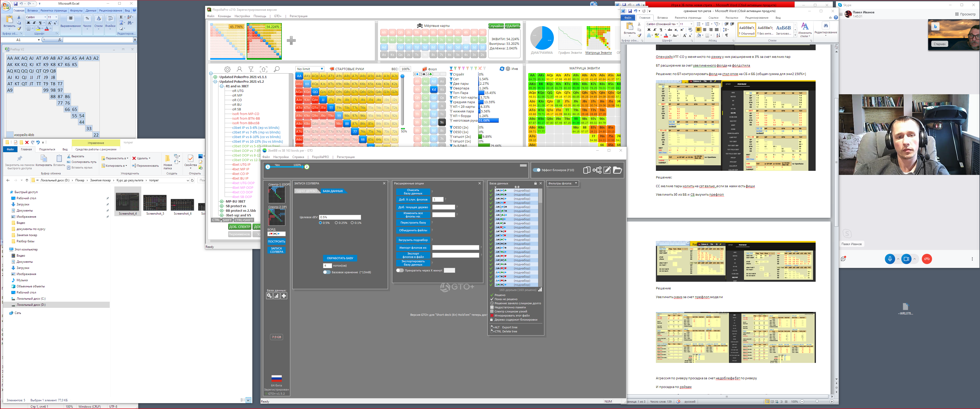Click the red X filter icon in Flopzilla
The image size is (980, 409).
[480, 68]
